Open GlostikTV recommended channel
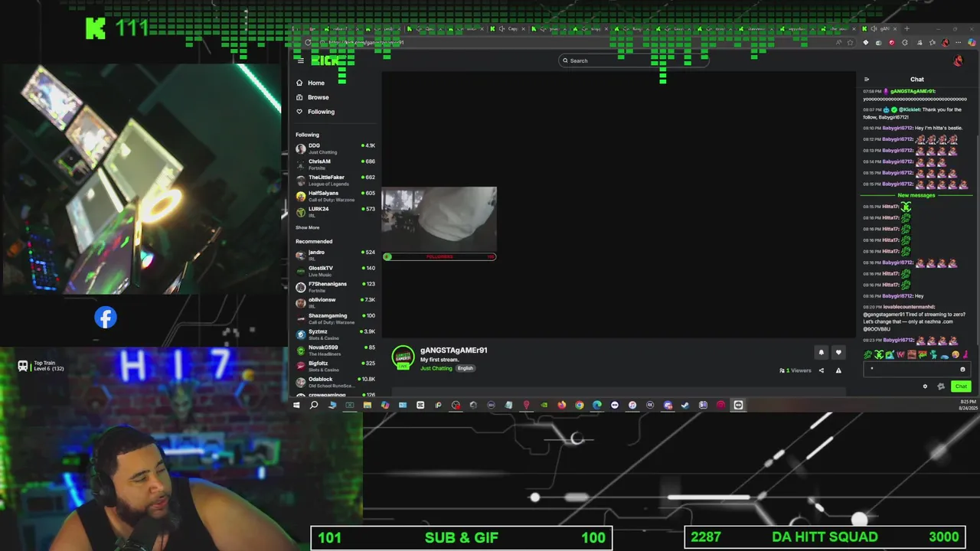 coord(335,271)
